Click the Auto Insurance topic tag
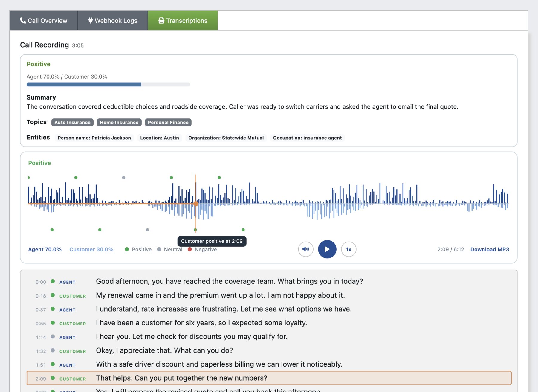This screenshot has width=538, height=392. coord(72,122)
